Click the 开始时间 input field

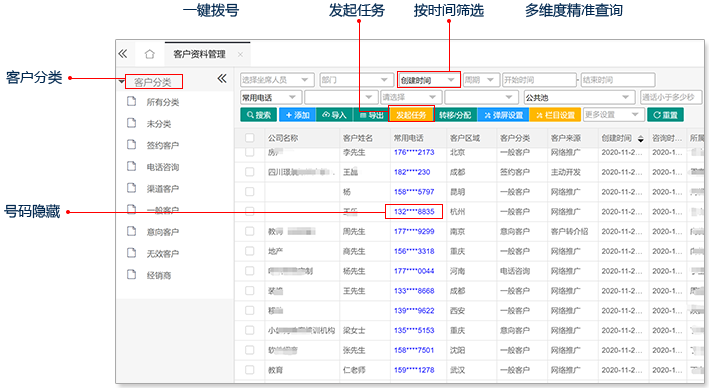(539, 80)
